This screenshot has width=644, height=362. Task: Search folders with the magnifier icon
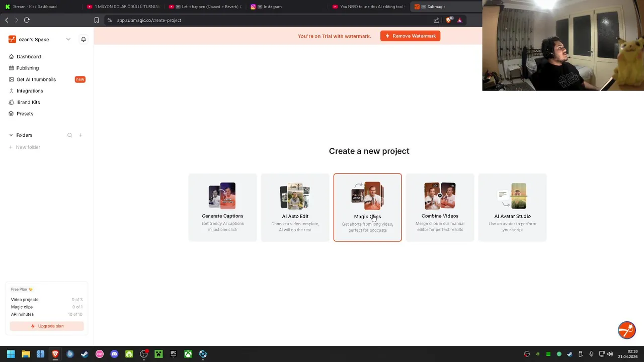70,135
